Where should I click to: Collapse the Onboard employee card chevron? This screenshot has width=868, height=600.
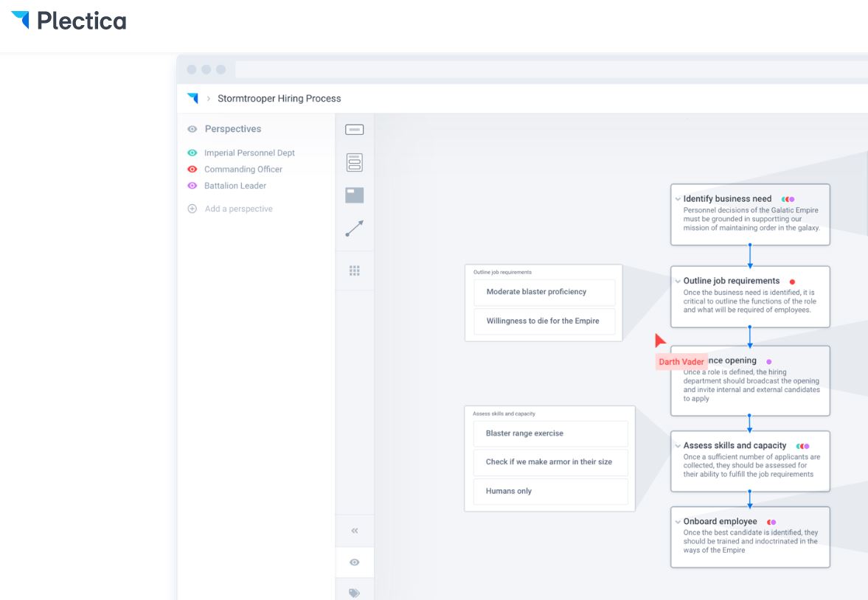pyautogui.click(x=678, y=522)
